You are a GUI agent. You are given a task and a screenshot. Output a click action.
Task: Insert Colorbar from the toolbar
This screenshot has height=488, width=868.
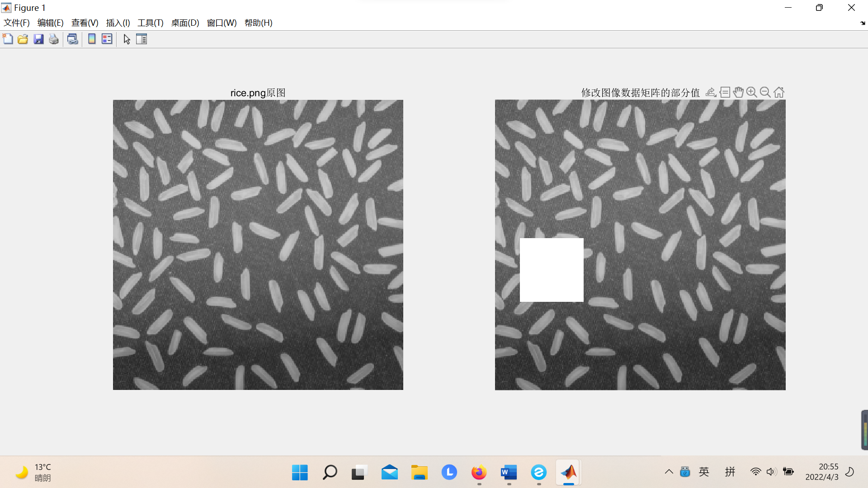pyautogui.click(x=92, y=39)
